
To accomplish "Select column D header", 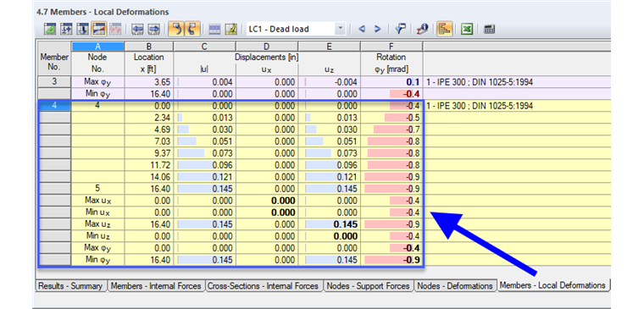I will click(x=267, y=47).
